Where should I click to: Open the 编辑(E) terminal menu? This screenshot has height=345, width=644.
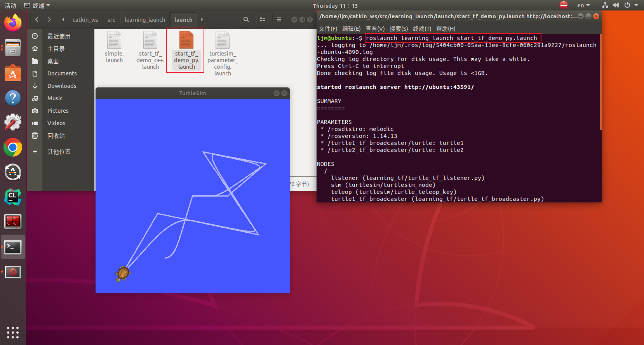[352, 29]
